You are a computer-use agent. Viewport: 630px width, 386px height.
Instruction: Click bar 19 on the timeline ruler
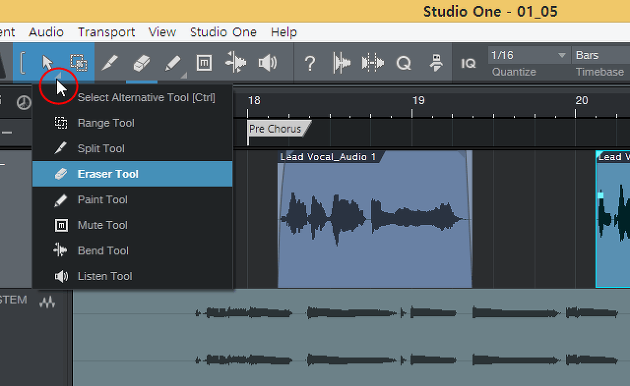(x=418, y=100)
